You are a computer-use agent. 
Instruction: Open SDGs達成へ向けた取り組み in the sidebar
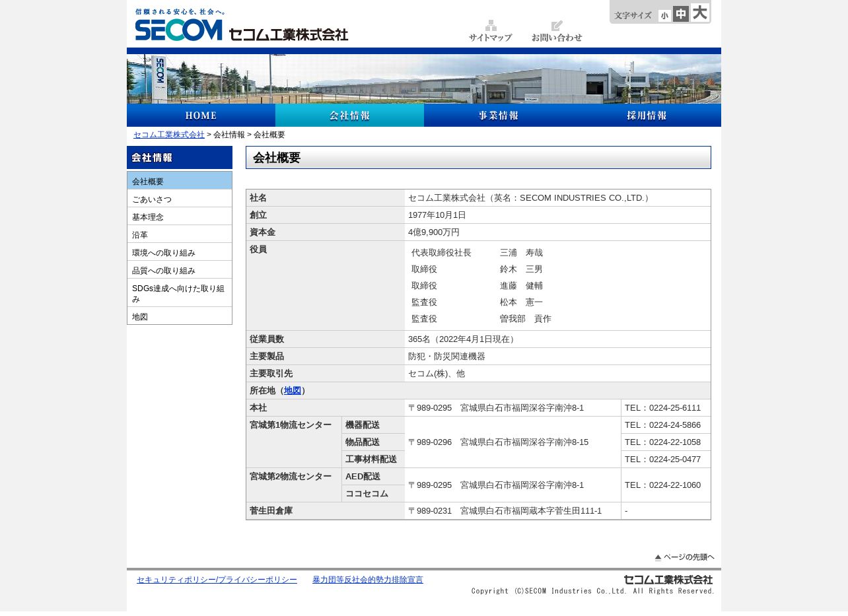(180, 293)
